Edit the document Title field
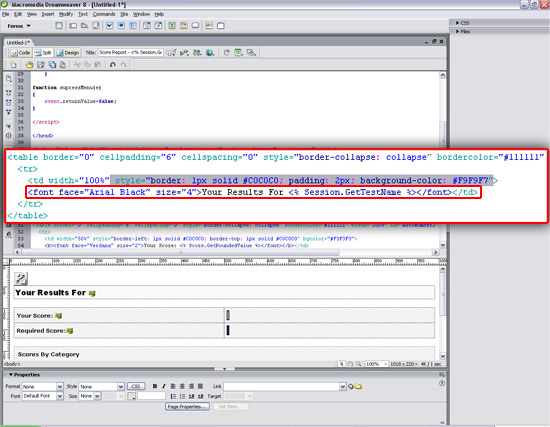Image resolution: width=550 pixels, height=427 pixels. pyautogui.click(x=130, y=52)
